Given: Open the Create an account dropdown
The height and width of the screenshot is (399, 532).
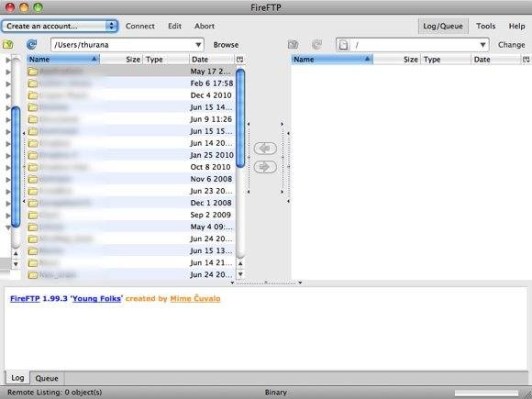Looking at the screenshot, I should (x=60, y=26).
